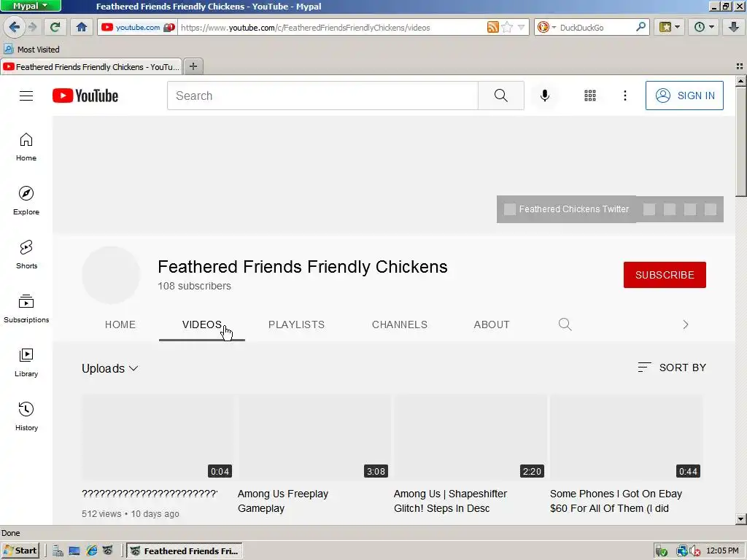Screen dimensions: 747x560
Task: Focus the YouTube Search input field
Action: (x=322, y=96)
